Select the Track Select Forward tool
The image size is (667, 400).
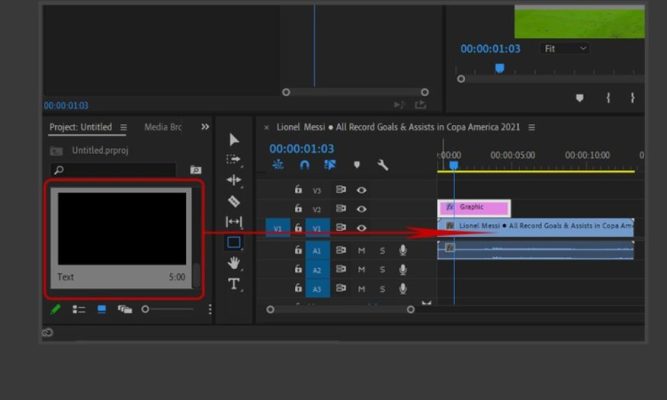(234, 159)
